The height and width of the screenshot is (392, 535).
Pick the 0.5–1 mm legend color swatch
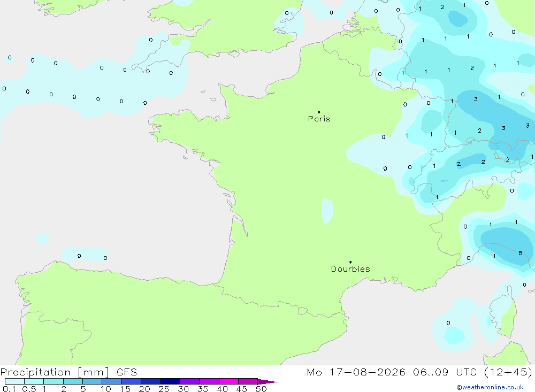tap(34, 381)
